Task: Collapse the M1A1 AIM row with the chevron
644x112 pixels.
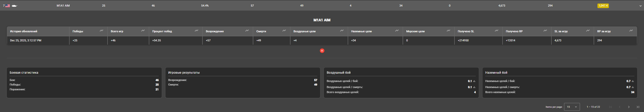Action: pyautogui.click(x=640, y=6)
